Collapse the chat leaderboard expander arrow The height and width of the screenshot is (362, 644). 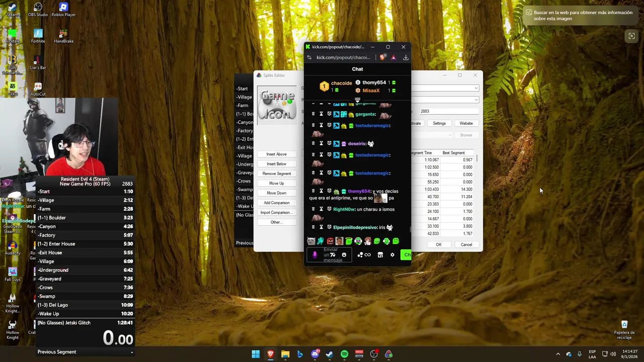[357, 100]
